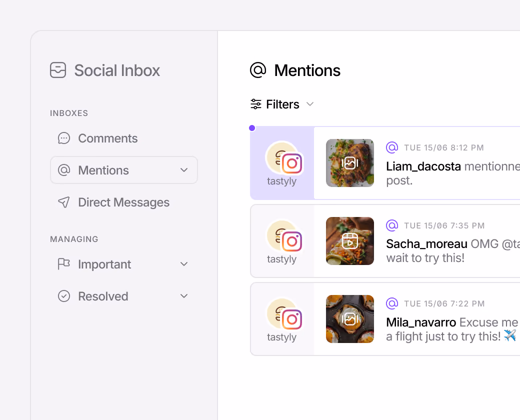This screenshot has width=520, height=420.
Task: Click the MANAGING section label
Action: [x=74, y=239]
